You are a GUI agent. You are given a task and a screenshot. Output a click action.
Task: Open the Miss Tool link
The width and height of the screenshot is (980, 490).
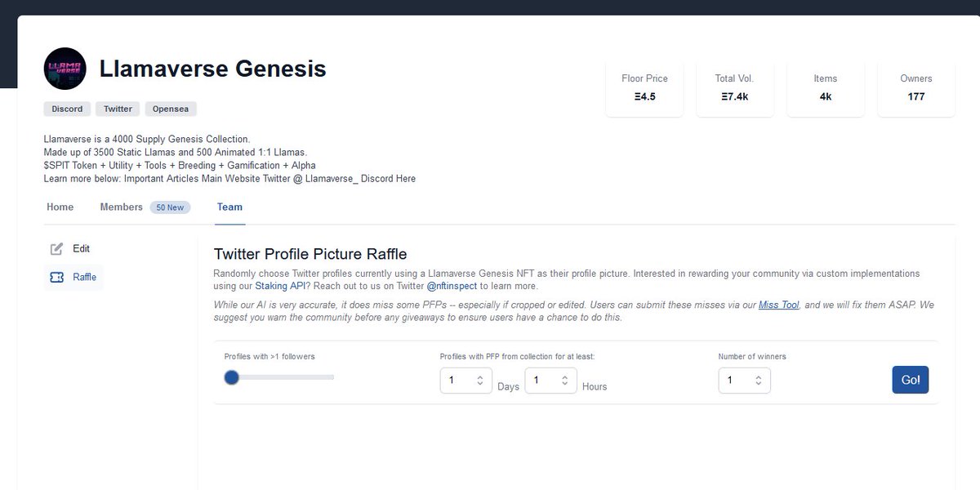tap(778, 305)
